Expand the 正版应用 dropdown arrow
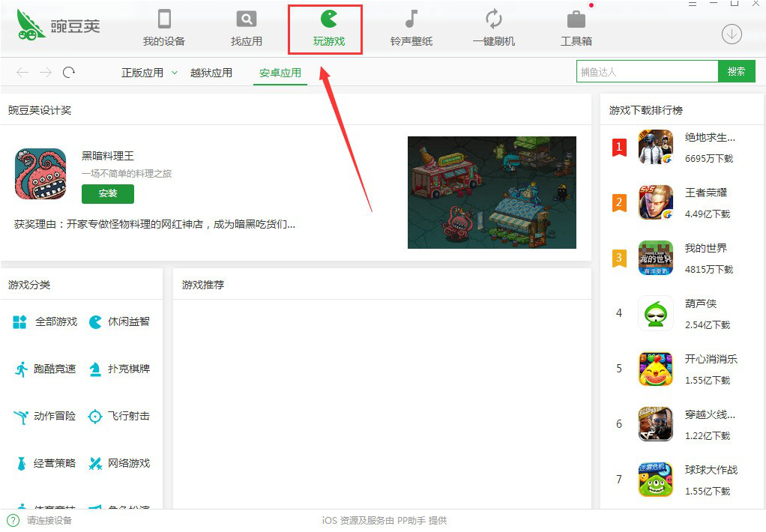 coord(175,73)
